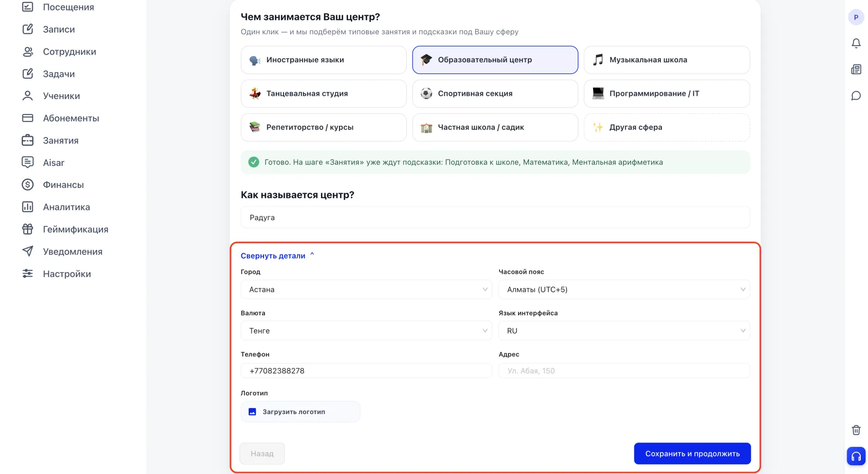Select Спортивная секция card

[495, 94]
